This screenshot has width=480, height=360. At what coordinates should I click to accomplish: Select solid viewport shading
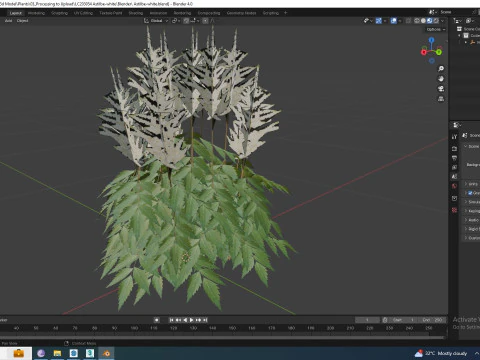coord(423,21)
